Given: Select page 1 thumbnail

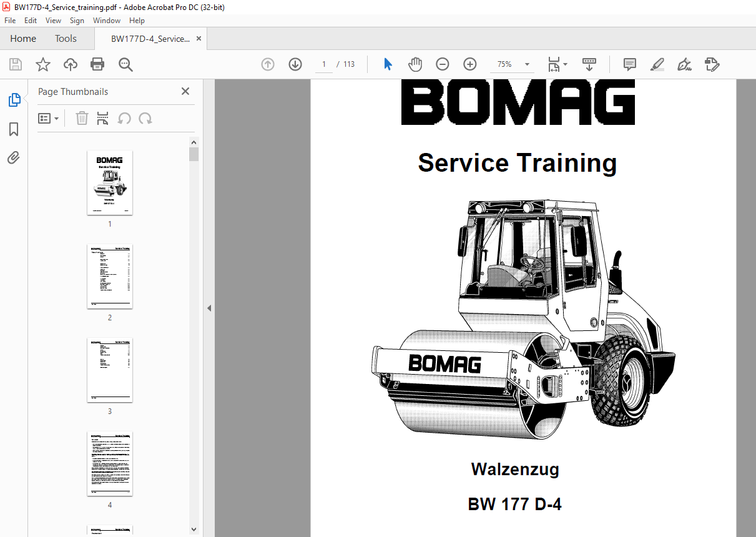Looking at the screenshot, I should [110, 182].
